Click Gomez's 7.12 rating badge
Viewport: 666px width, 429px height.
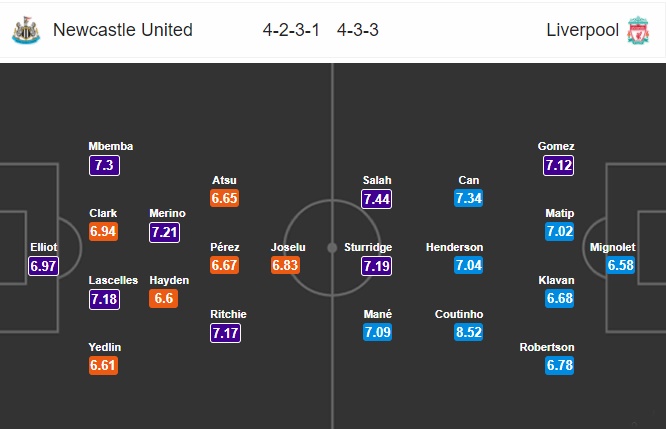(557, 164)
